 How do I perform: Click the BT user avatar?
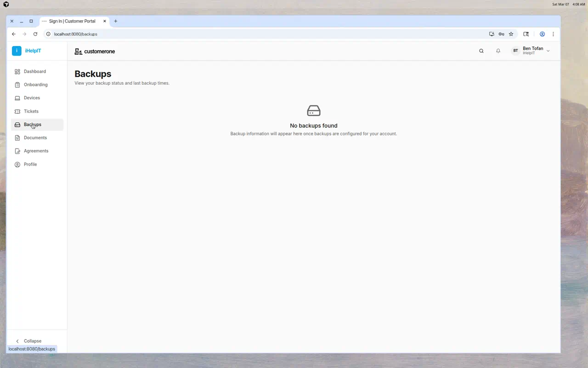(515, 51)
